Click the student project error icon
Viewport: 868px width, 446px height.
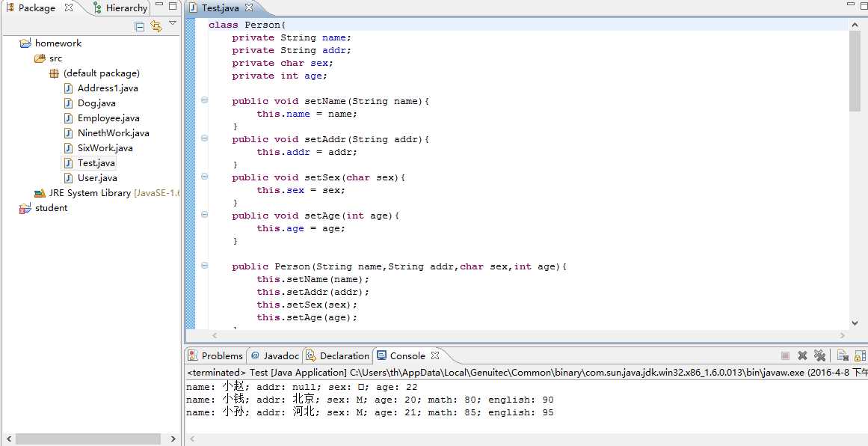[x=25, y=208]
